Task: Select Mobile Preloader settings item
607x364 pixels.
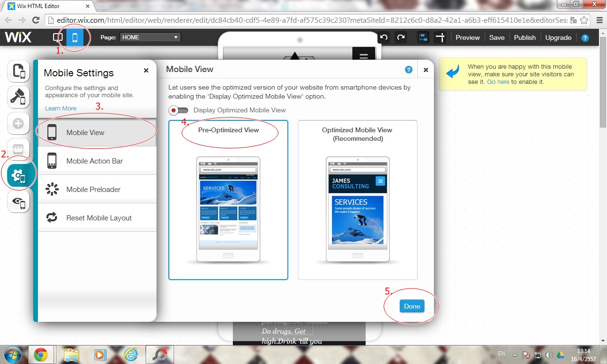Action: (97, 189)
